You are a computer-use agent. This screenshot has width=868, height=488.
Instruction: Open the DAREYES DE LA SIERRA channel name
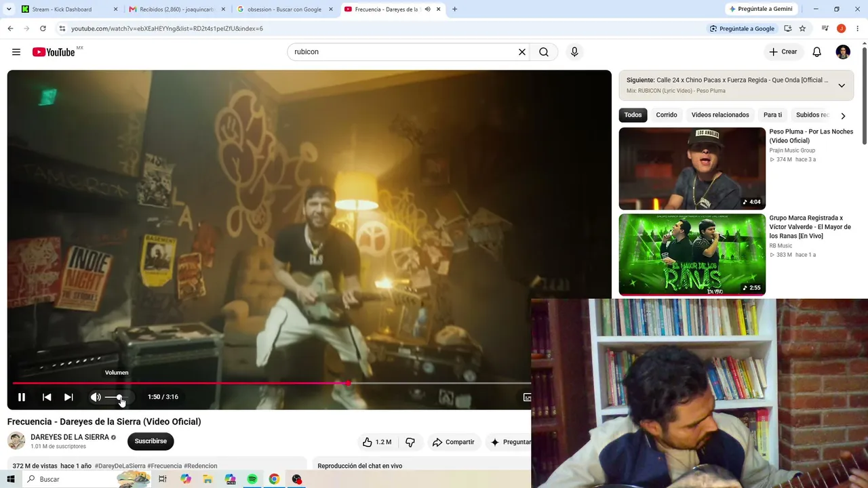tap(70, 437)
